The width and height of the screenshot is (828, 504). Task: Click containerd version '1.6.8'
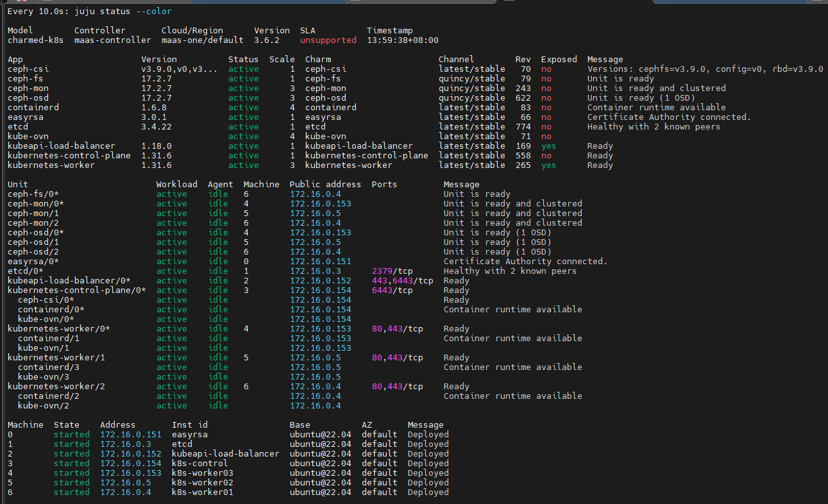(x=153, y=108)
